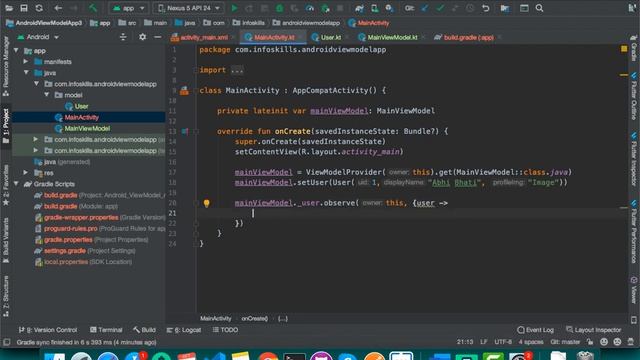Update project with the blue Git arrow
This screenshot has width=640, height=360.
[424, 8]
